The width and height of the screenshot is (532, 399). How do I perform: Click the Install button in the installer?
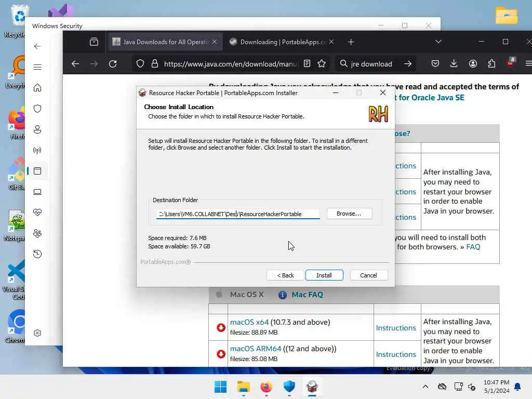324,275
